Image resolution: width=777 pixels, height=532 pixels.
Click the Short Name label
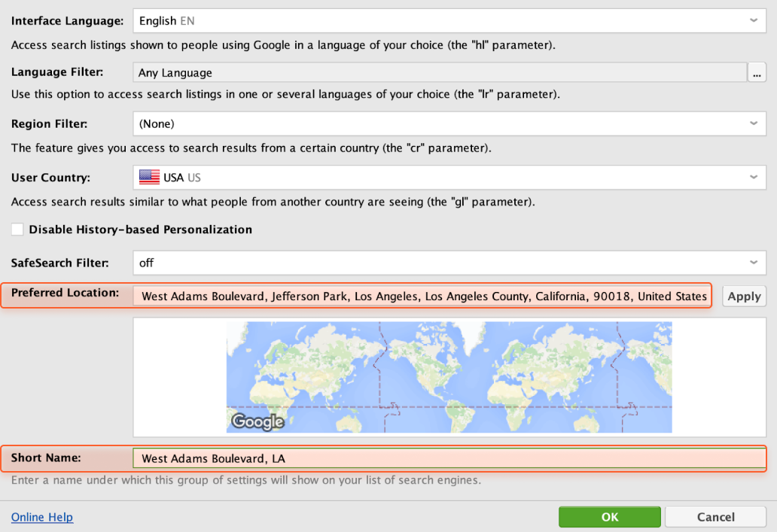tap(46, 458)
